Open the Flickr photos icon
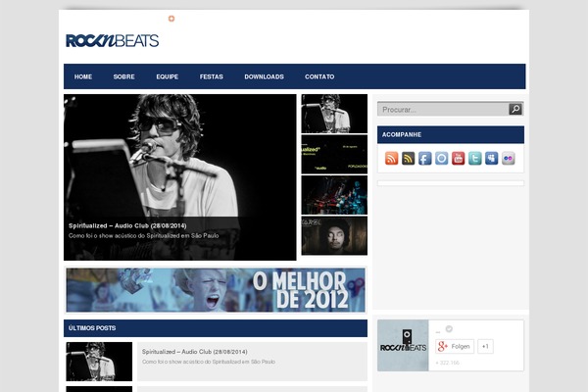Screen dimensions: 588x392 click(508, 159)
